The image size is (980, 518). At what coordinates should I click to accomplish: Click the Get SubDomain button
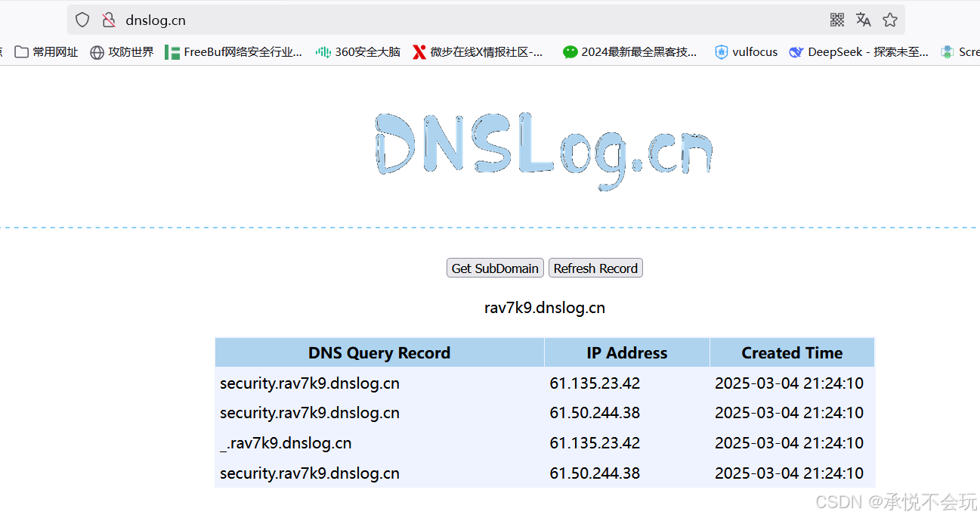pos(495,268)
